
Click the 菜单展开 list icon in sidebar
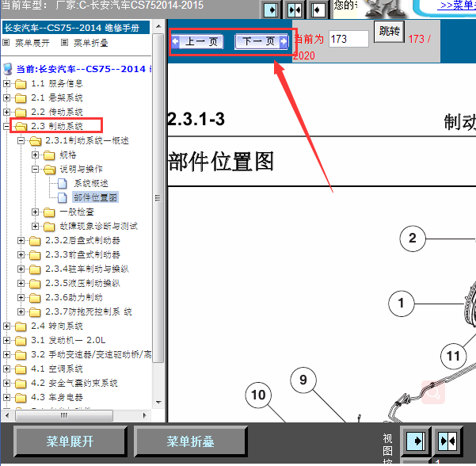point(6,43)
